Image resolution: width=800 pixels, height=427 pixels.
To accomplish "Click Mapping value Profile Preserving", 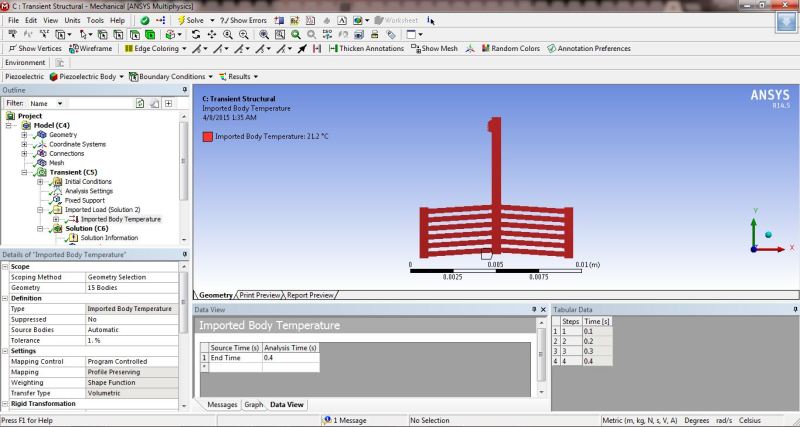I will tap(132, 372).
